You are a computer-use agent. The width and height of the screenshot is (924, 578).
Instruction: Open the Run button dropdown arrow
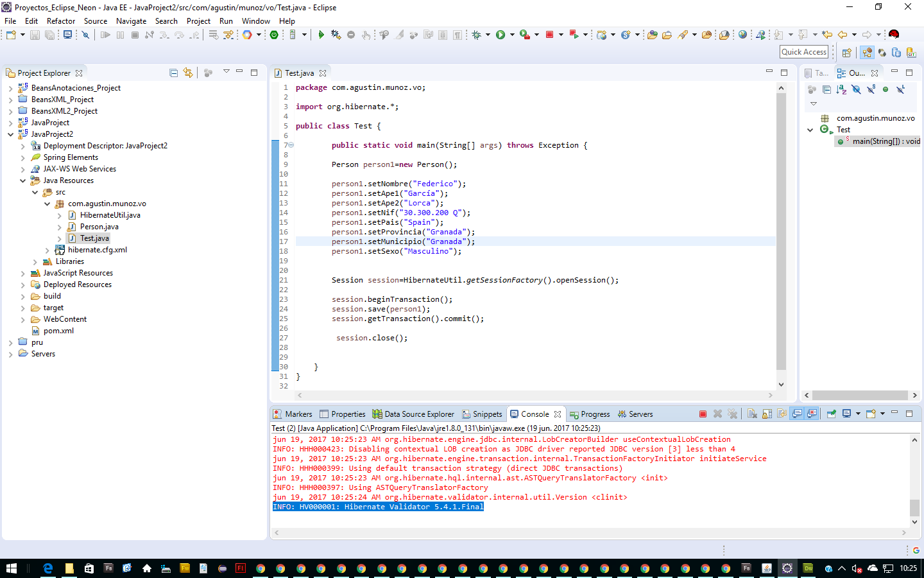pyautogui.click(x=512, y=35)
